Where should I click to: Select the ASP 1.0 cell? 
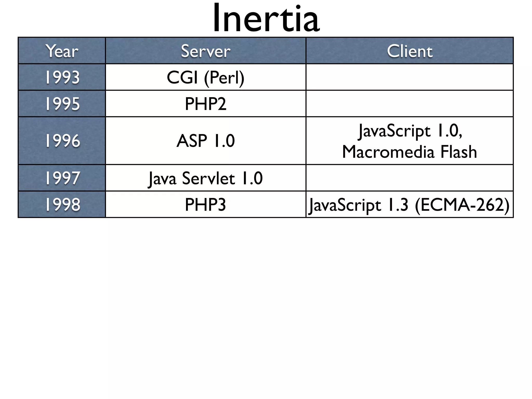click(x=205, y=141)
